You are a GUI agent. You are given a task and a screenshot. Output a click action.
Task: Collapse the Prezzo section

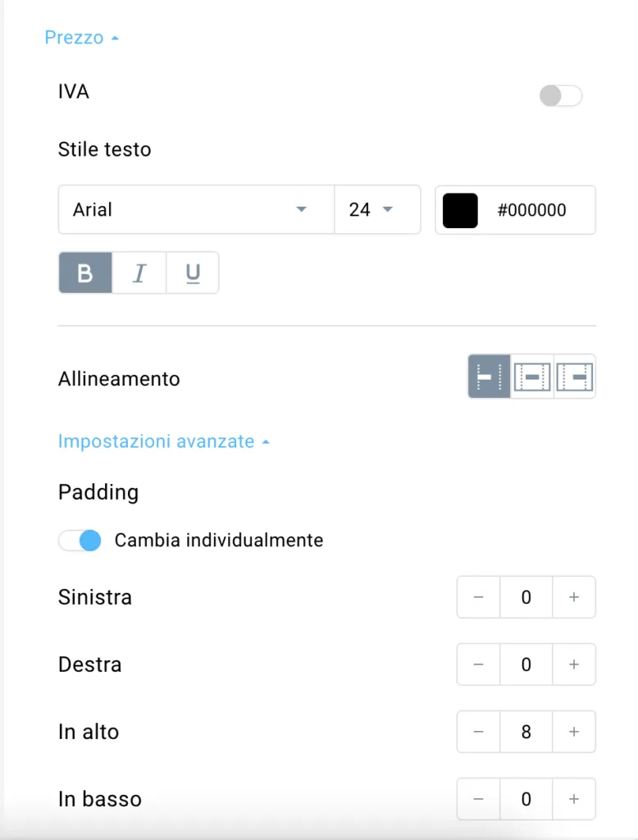click(x=81, y=38)
